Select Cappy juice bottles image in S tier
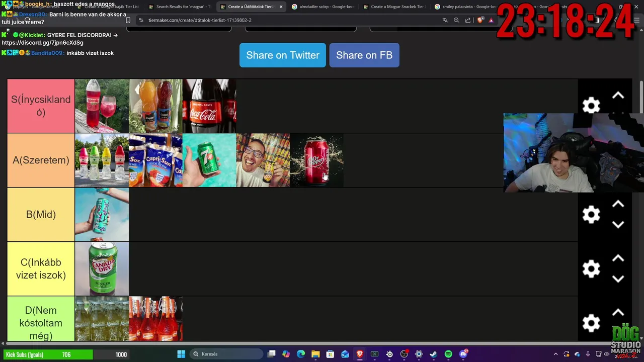 (x=155, y=106)
